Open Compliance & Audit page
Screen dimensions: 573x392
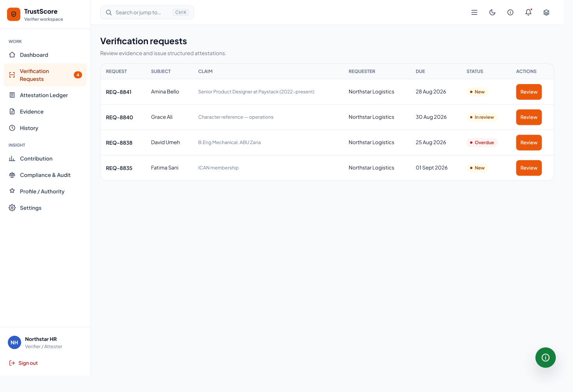click(45, 175)
